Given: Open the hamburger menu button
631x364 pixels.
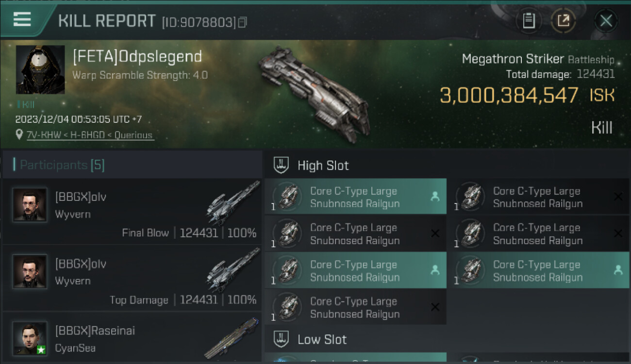Looking at the screenshot, I should tap(22, 19).
